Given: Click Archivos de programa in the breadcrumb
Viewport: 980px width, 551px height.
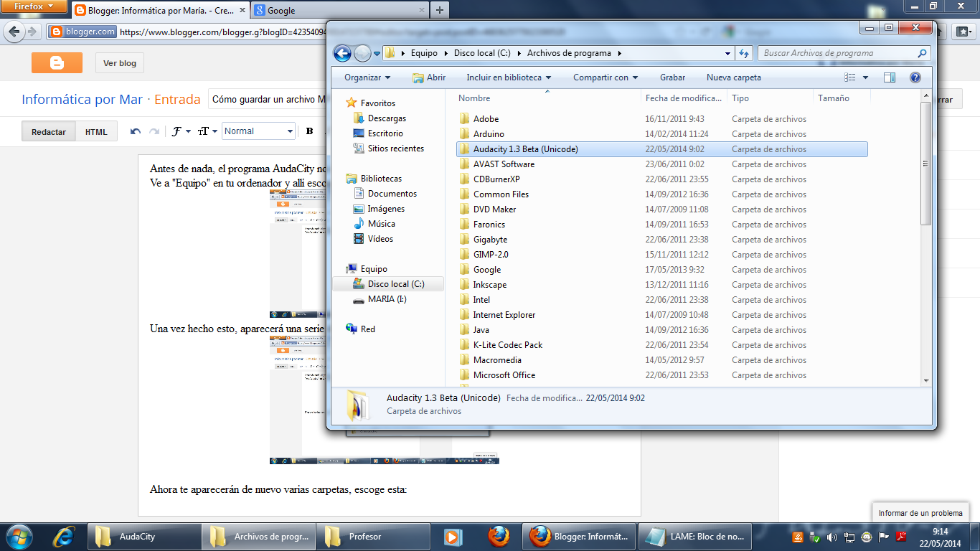Looking at the screenshot, I should point(569,53).
